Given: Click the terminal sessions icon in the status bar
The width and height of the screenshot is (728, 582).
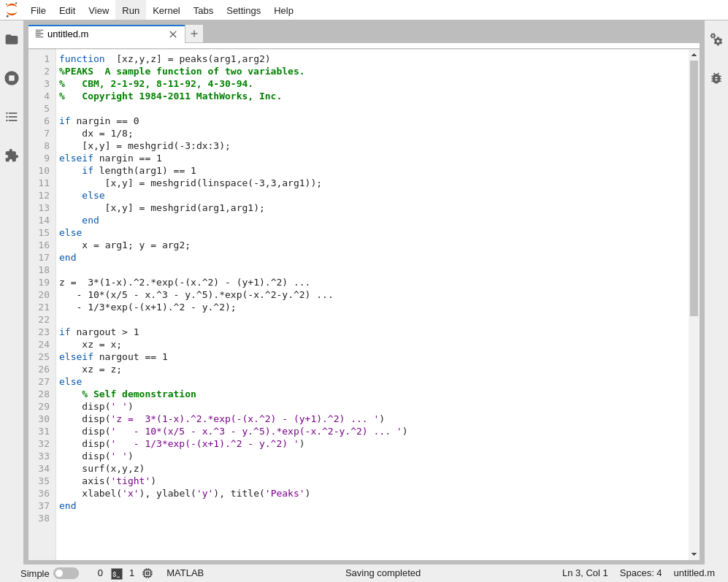Looking at the screenshot, I should tap(116, 573).
